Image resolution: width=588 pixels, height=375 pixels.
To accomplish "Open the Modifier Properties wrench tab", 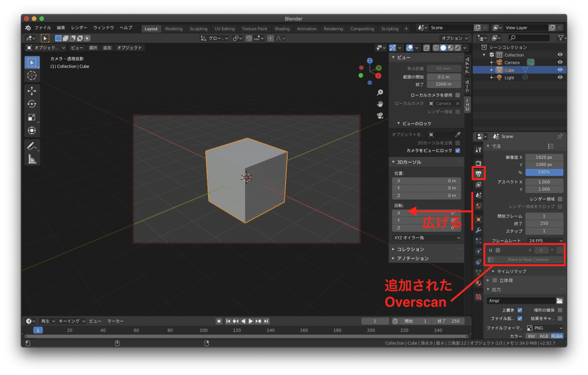I will point(478,229).
